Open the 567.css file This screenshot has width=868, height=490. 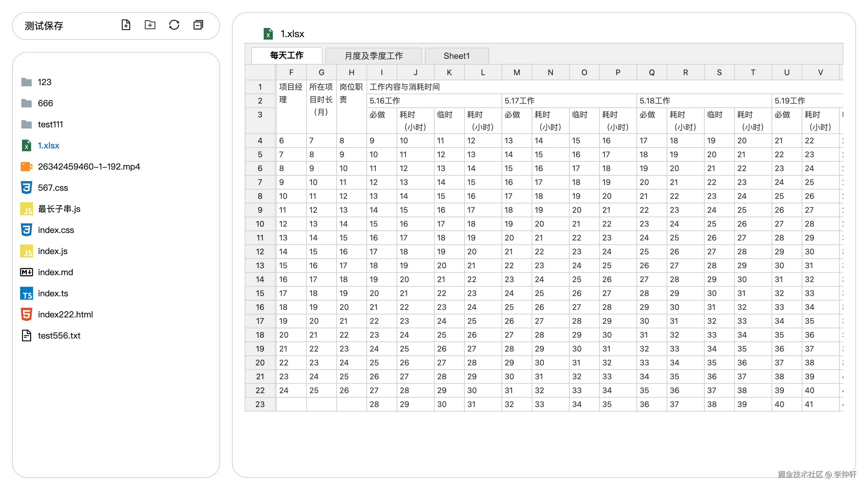52,188
